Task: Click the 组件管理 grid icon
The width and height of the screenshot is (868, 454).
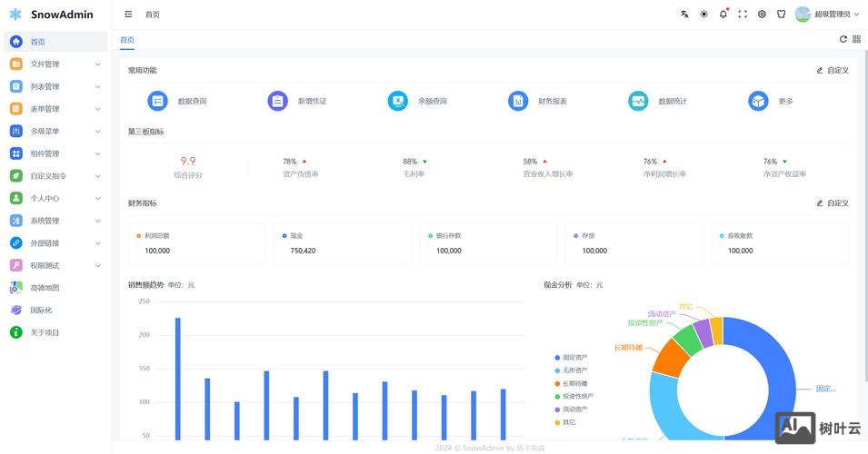Action: point(16,153)
